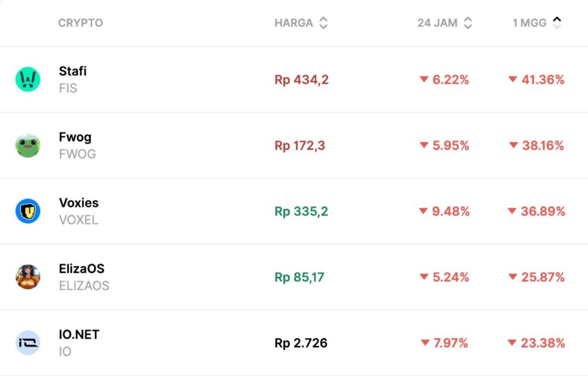Open the Fwog coin name link
Image resolution: width=588 pixels, height=378 pixels.
click(x=75, y=137)
